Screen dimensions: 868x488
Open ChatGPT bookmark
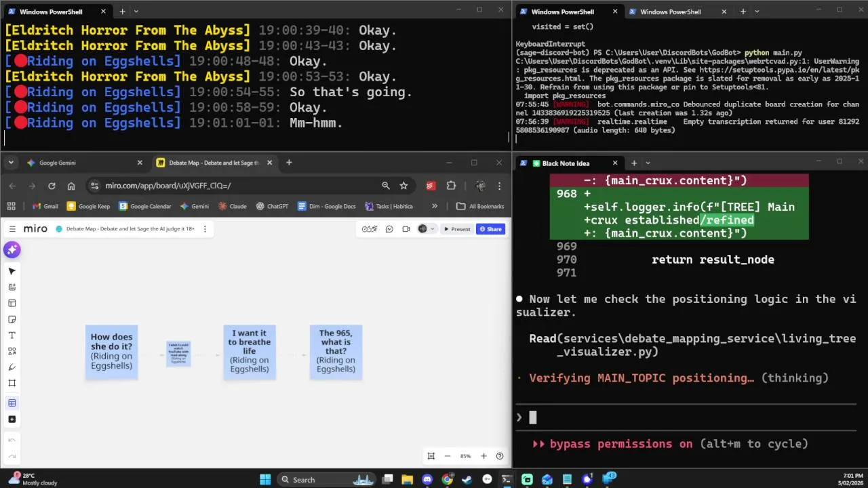tap(273, 206)
